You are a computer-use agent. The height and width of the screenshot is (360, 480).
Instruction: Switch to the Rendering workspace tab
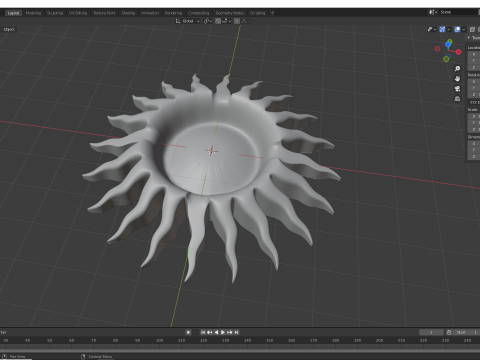click(173, 13)
